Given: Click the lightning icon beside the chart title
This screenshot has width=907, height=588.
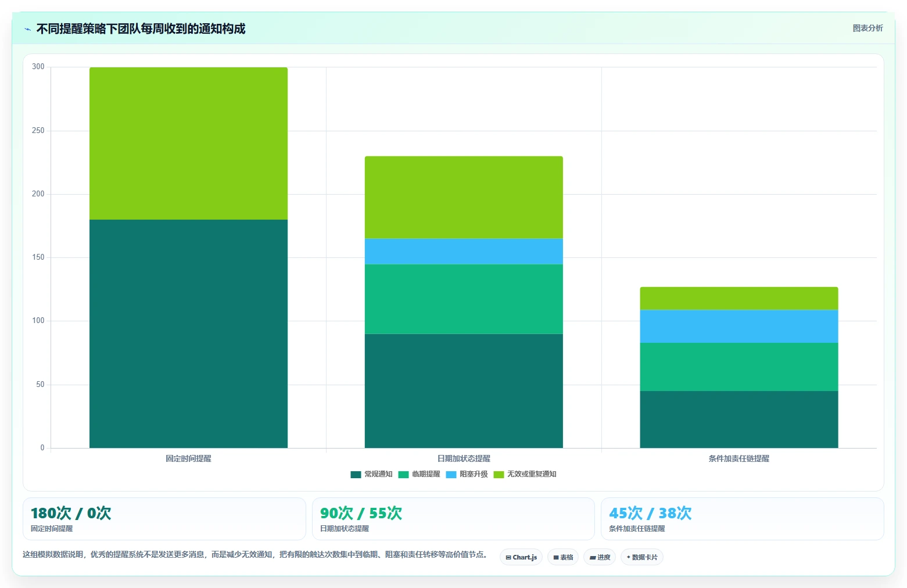Looking at the screenshot, I should tap(27, 29).
